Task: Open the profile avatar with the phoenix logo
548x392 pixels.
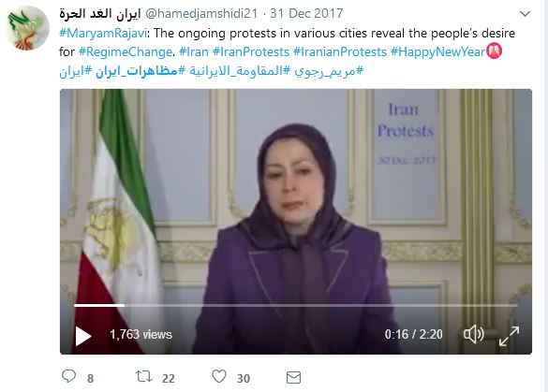Action: click(x=27, y=28)
